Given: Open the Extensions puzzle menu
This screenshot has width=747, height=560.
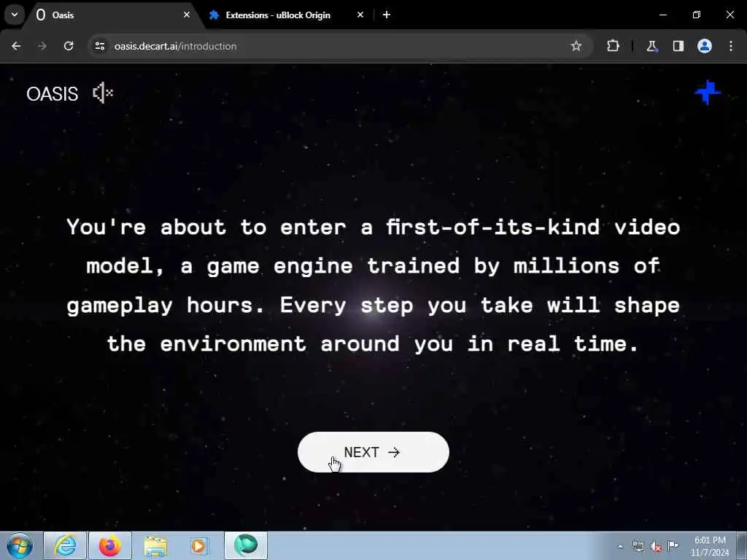Looking at the screenshot, I should [613, 46].
